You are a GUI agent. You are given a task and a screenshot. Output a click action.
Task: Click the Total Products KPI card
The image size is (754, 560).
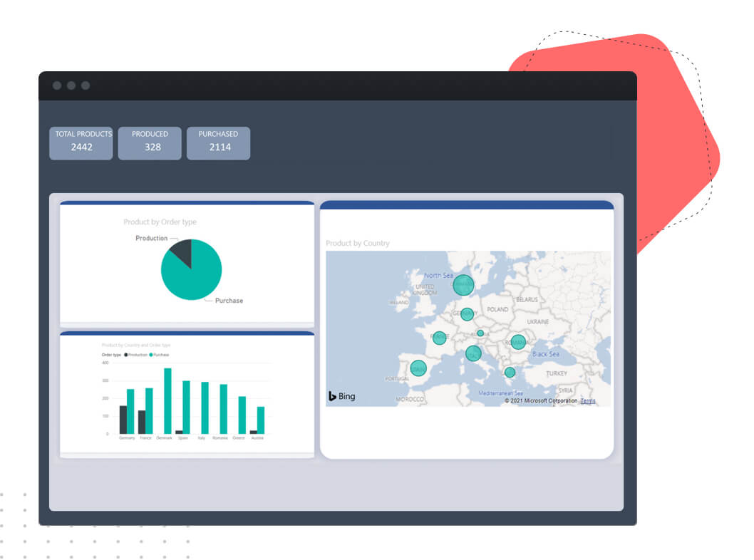(81, 143)
